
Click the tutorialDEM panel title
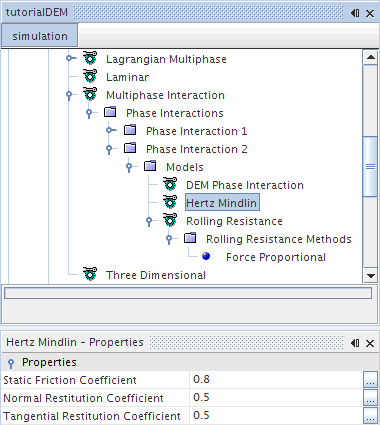(37, 12)
